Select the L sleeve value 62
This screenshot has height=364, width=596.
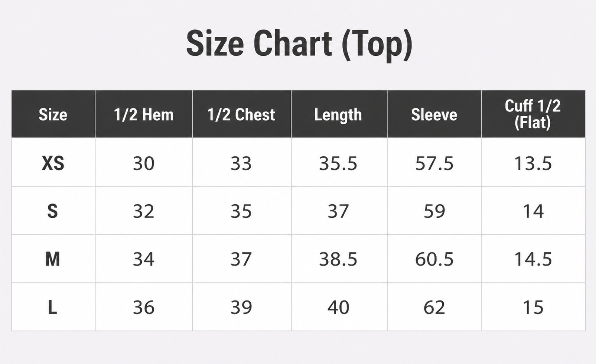click(434, 307)
